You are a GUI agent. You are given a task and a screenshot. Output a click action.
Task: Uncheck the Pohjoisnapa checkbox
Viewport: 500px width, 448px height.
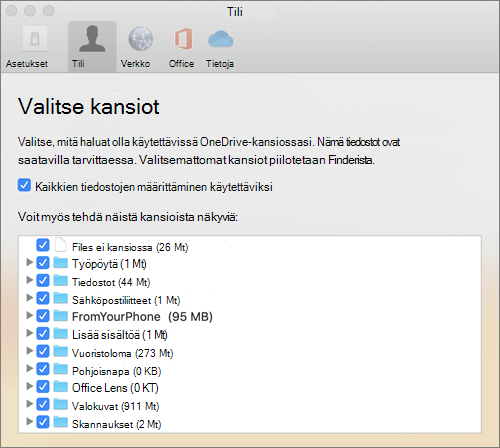pos(43,369)
